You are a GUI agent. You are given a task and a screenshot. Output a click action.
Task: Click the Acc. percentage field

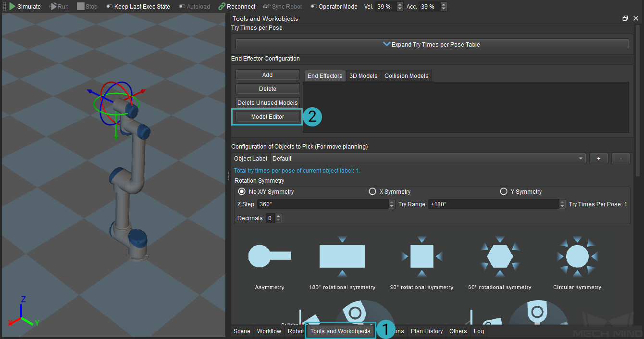[429, 7]
